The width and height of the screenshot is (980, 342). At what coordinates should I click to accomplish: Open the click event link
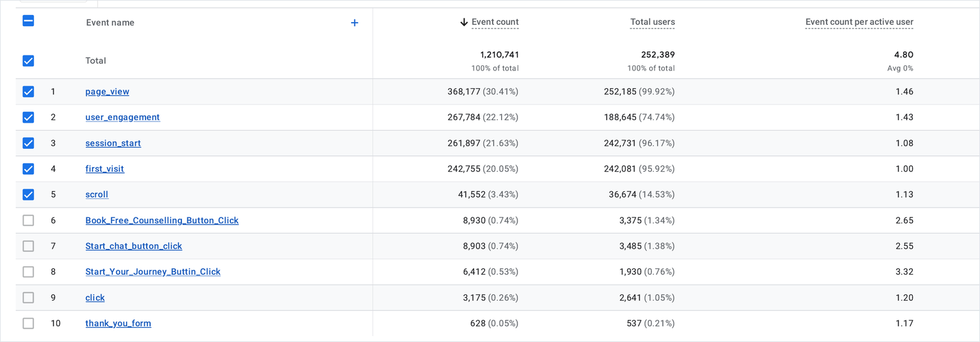click(95, 298)
